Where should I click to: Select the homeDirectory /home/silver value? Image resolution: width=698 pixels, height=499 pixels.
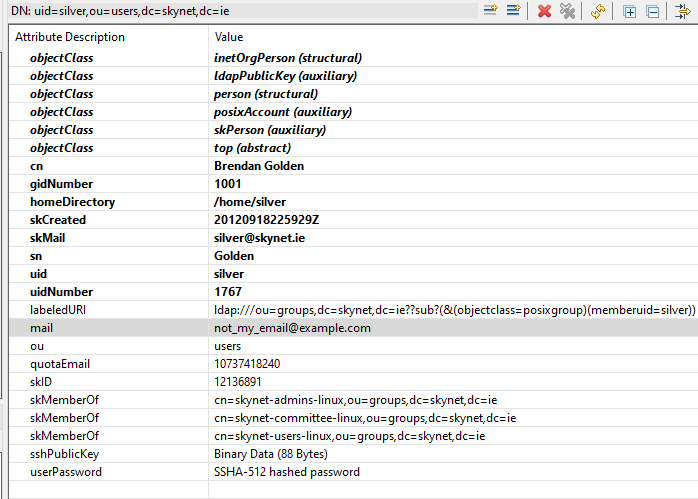tap(250, 202)
